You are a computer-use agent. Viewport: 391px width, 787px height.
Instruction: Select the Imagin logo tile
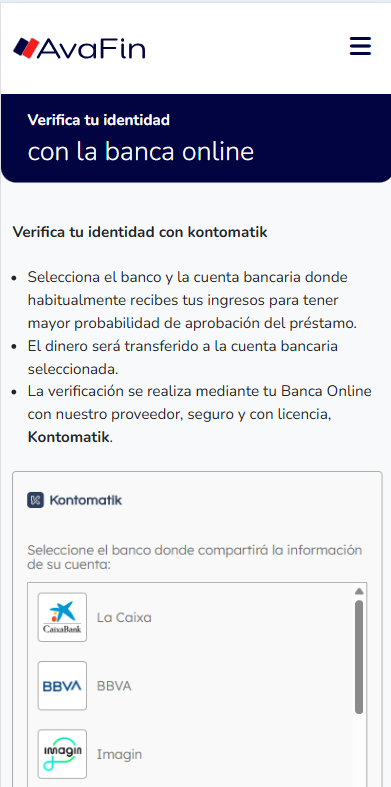coord(62,754)
